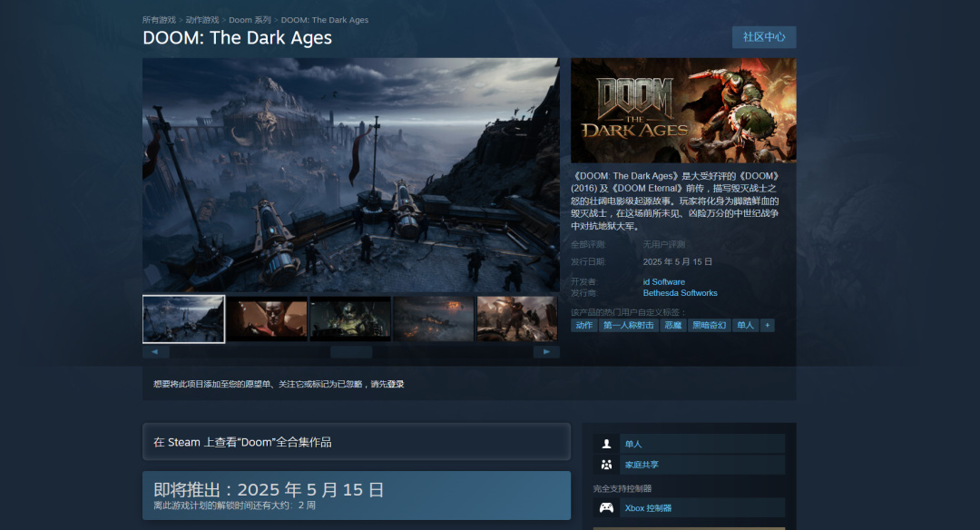Select the red demon face thumbnail

point(267,319)
